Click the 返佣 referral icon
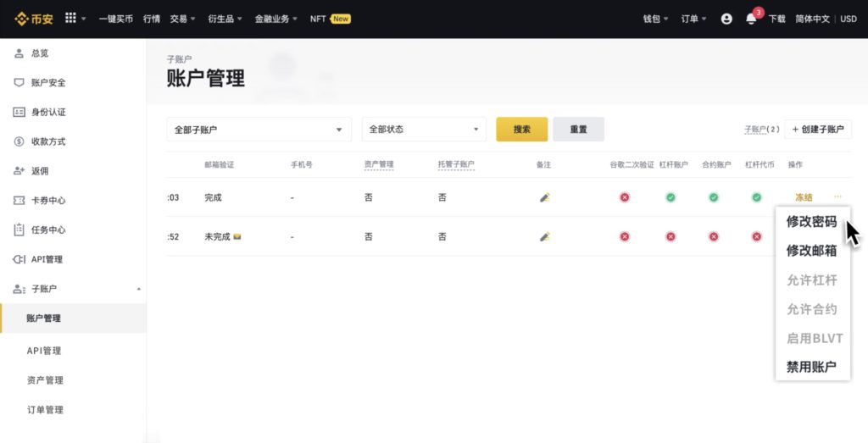868x443 pixels. (19, 171)
